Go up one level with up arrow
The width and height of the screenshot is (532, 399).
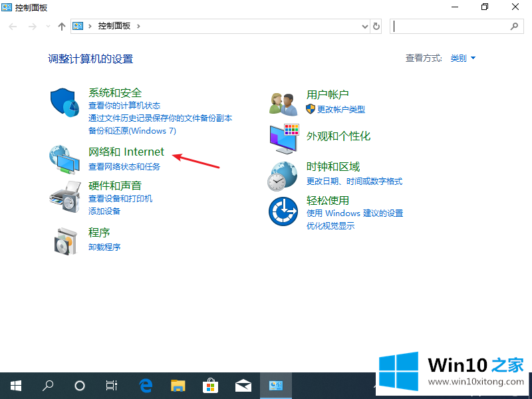click(x=61, y=27)
